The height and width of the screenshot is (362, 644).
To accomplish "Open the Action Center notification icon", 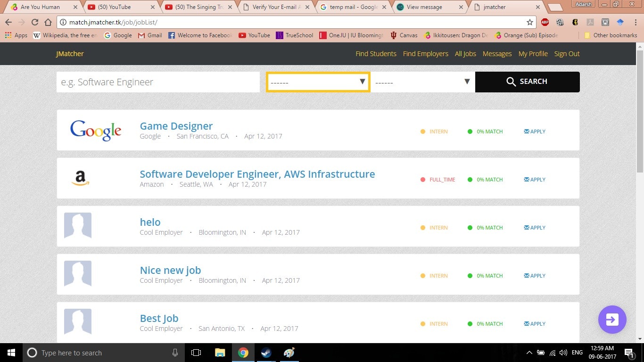I will tap(628, 353).
